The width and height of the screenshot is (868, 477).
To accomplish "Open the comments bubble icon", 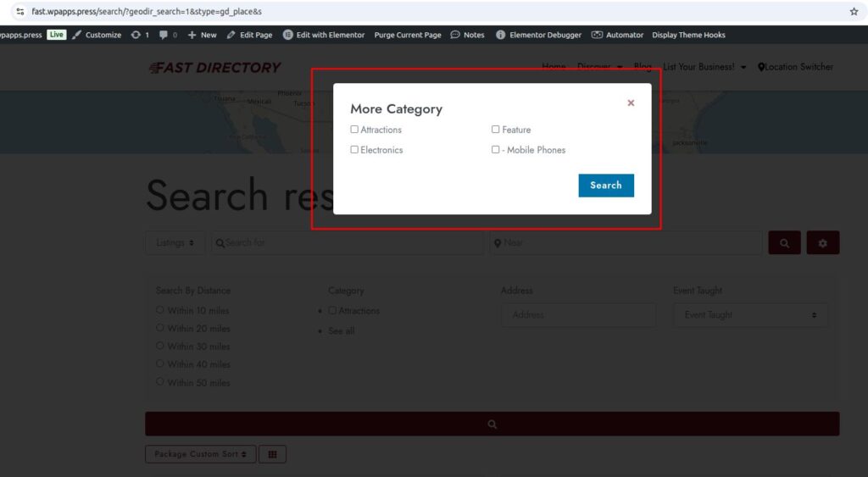I will (164, 35).
